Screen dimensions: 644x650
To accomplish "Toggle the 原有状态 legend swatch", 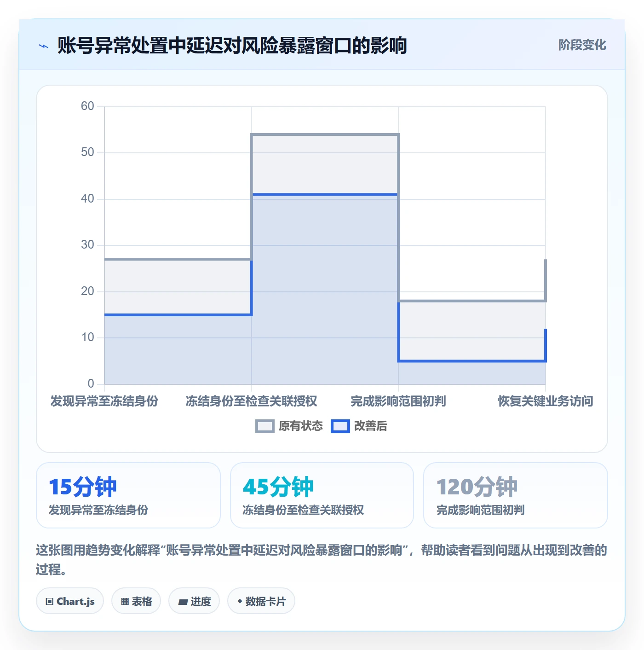I will tap(264, 426).
